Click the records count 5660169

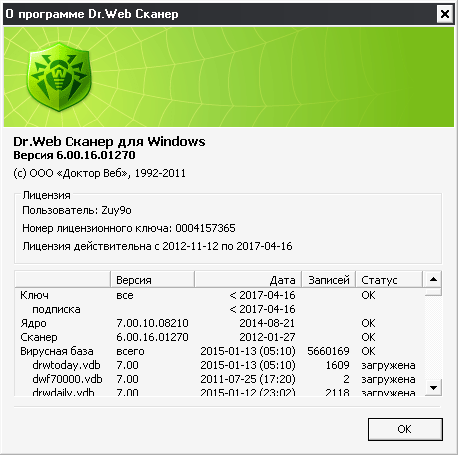click(328, 351)
